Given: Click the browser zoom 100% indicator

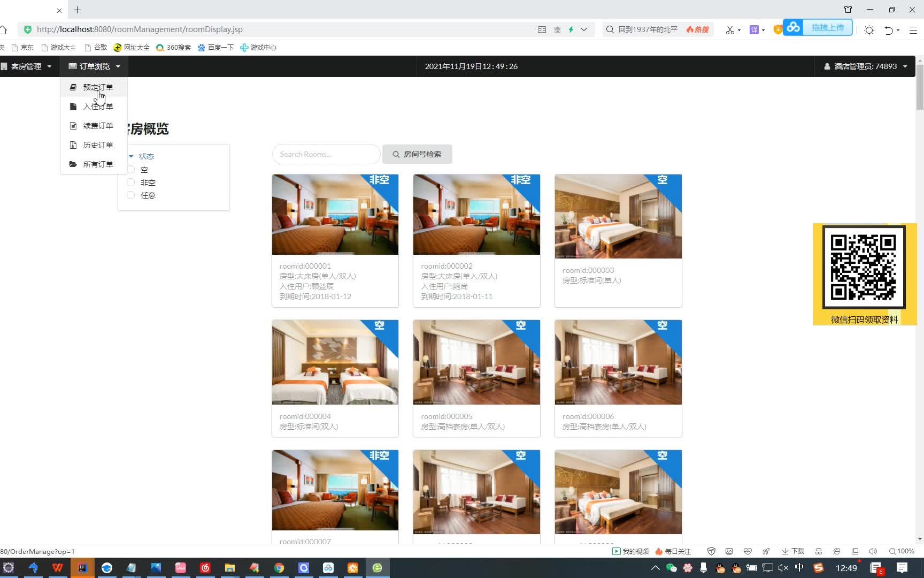Looking at the screenshot, I should [x=902, y=551].
